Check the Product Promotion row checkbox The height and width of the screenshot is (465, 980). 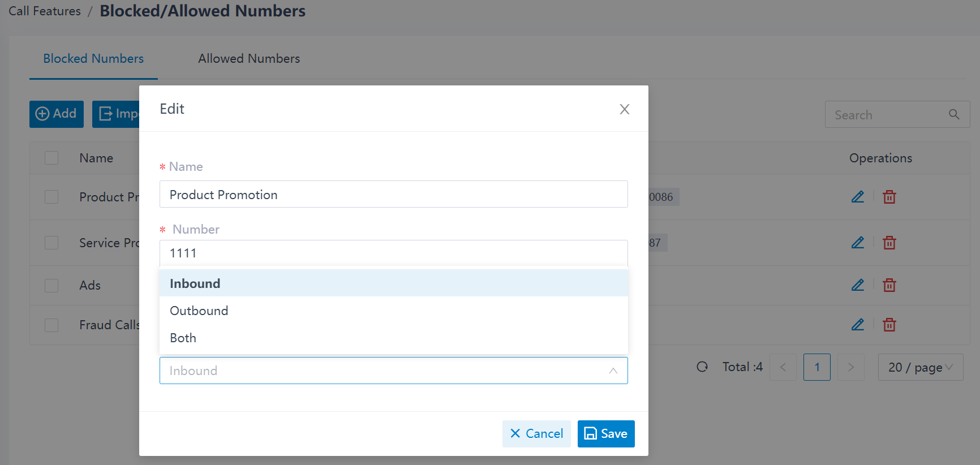coord(51,197)
